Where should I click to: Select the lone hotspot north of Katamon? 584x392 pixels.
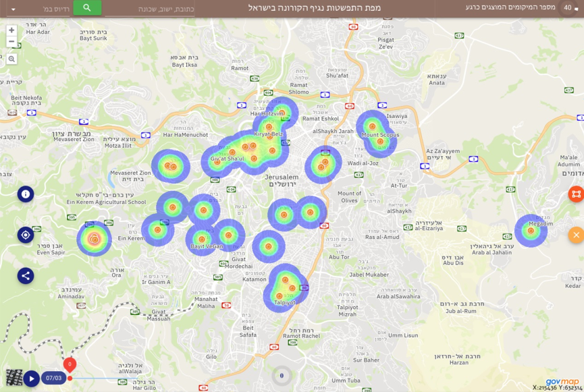click(268, 246)
